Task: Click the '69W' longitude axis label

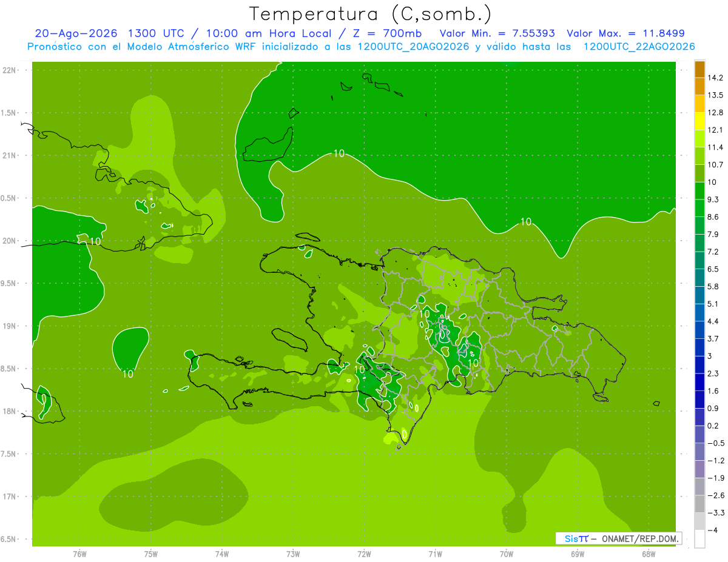Action: 578,554
